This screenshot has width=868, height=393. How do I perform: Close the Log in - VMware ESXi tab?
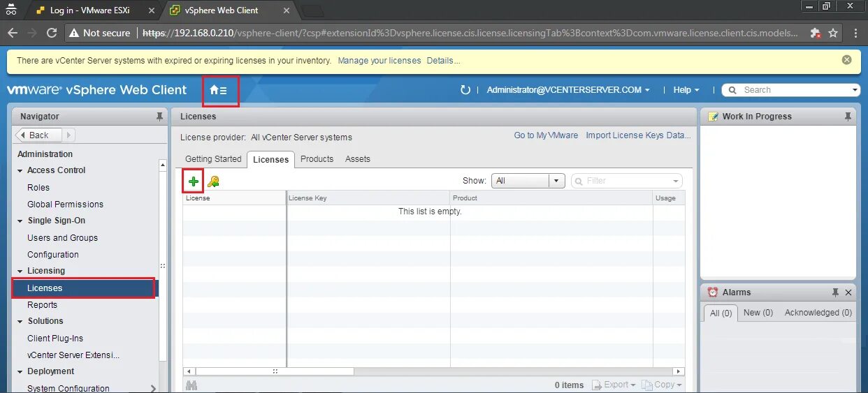point(152,10)
